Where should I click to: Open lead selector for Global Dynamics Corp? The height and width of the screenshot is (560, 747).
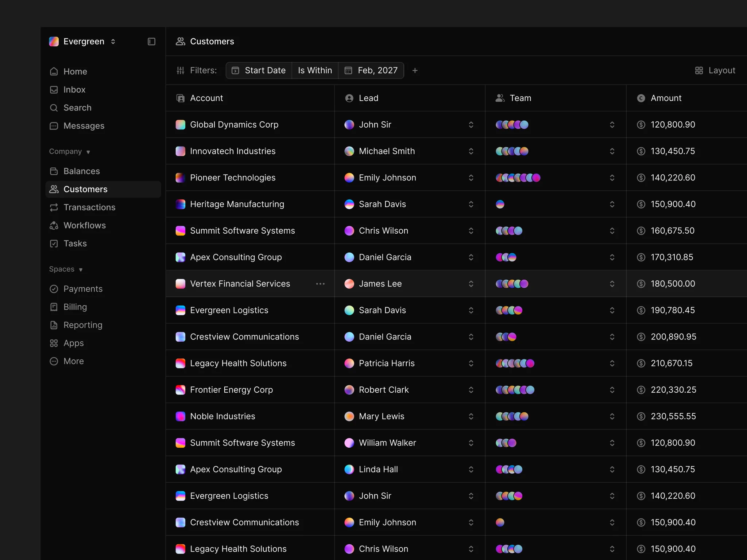pos(471,125)
